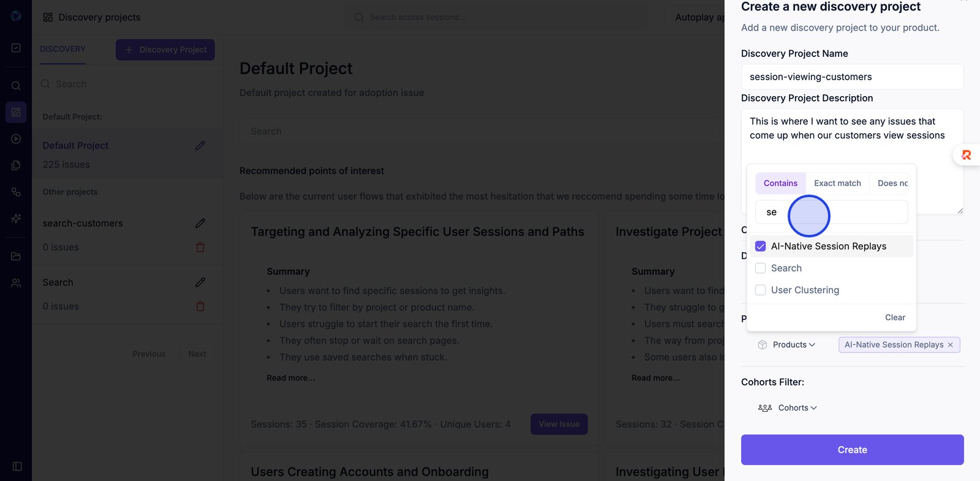Screen dimensions: 980x481
Task: Edit the search-customers project pencil icon
Action: pyautogui.click(x=200, y=223)
